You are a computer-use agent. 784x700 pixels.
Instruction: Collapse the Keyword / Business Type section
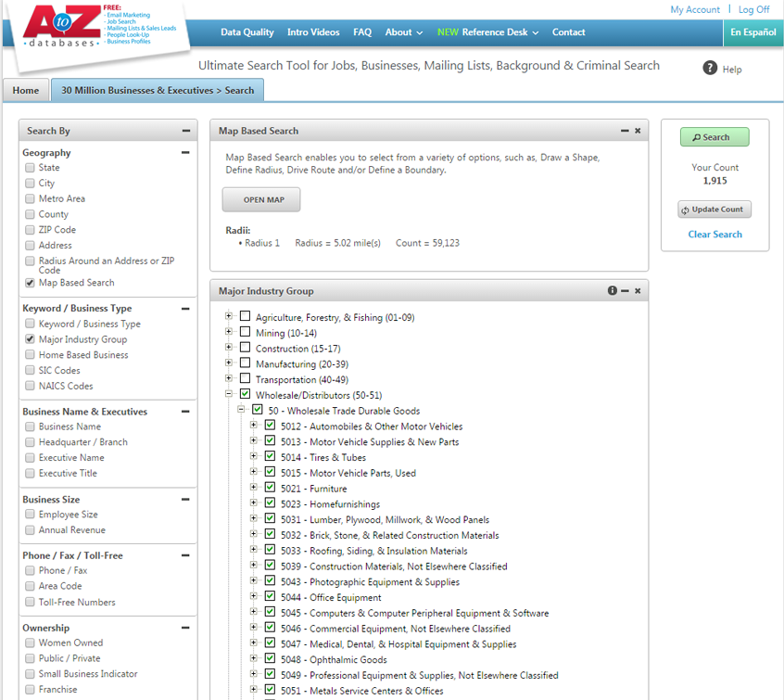[185, 308]
